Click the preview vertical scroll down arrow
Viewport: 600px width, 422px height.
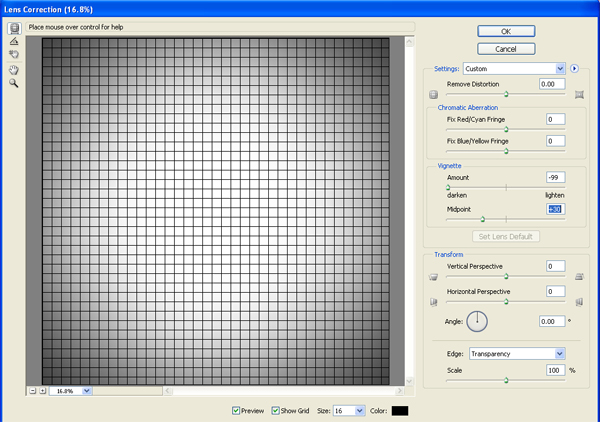pyautogui.click(x=409, y=381)
